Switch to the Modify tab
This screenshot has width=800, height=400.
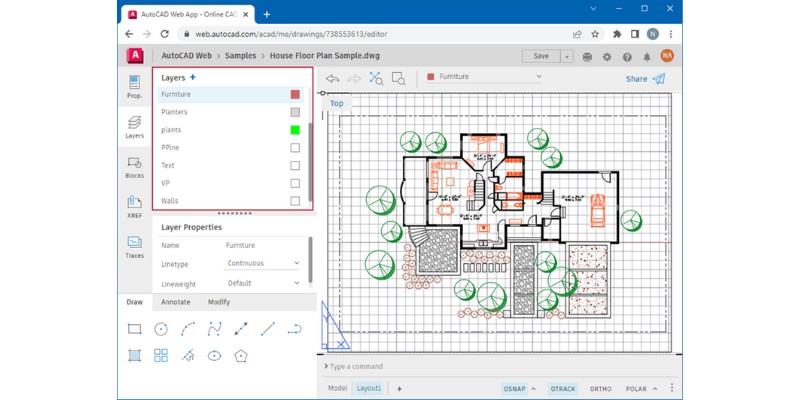219,302
